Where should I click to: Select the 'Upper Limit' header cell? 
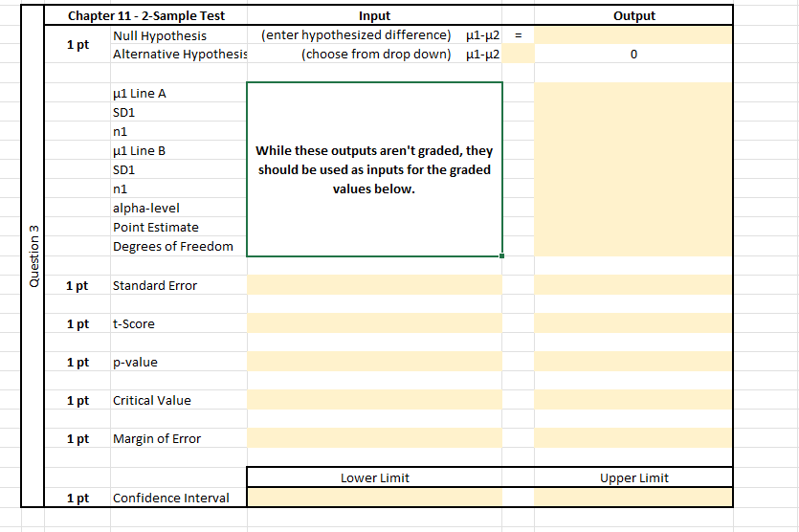pos(633,477)
